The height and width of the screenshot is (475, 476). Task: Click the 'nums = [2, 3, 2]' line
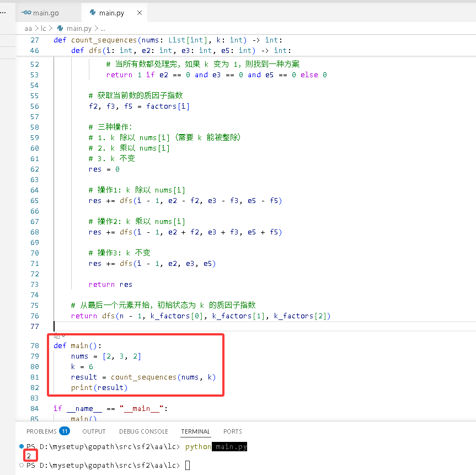tap(106, 356)
